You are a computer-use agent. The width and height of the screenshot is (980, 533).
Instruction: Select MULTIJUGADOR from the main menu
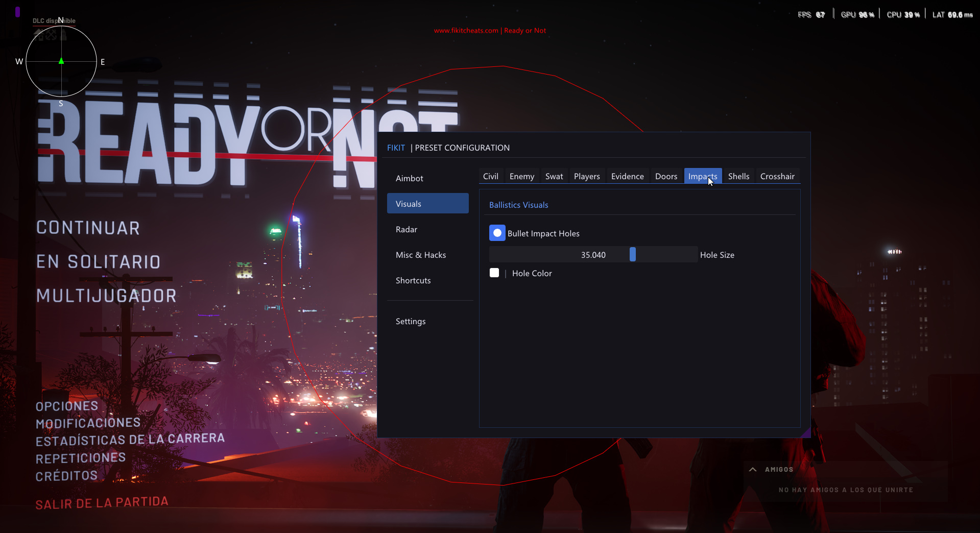(x=106, y=295)
